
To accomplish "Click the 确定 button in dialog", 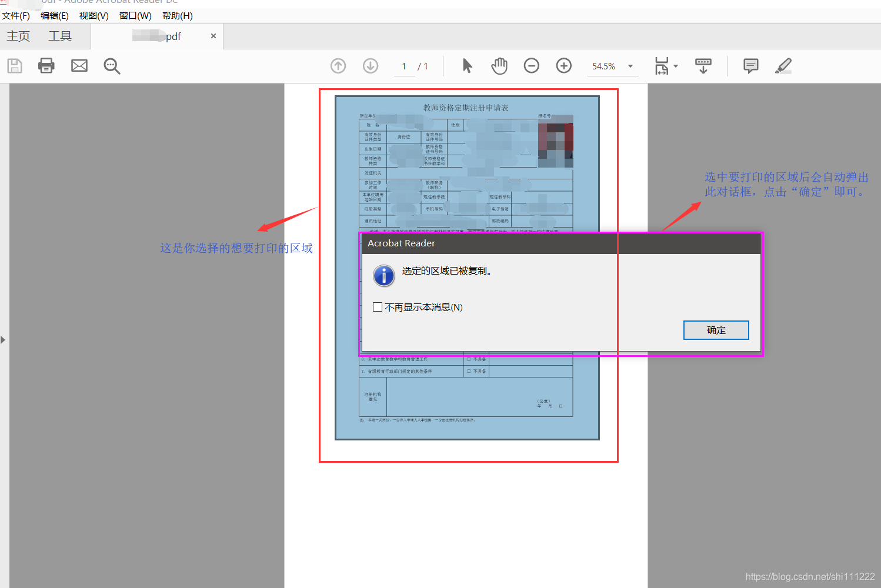I will pos(716,330).
